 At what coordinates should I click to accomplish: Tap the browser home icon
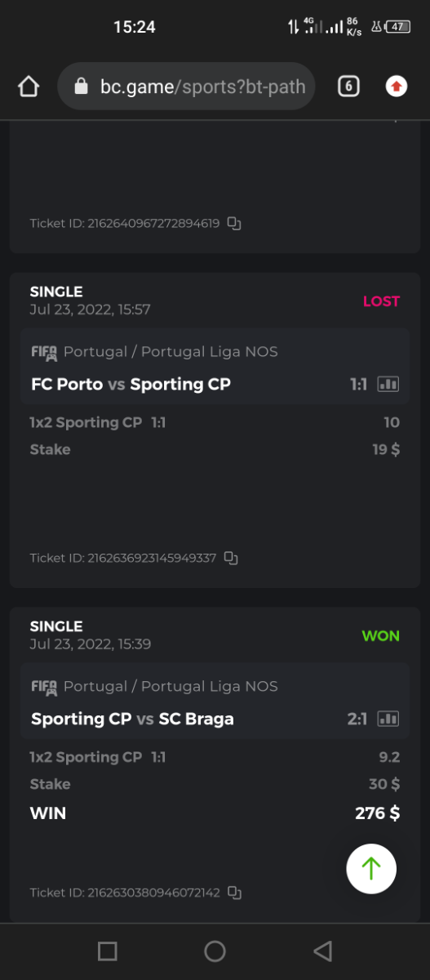pyautogui.click(x=29, y=87)
